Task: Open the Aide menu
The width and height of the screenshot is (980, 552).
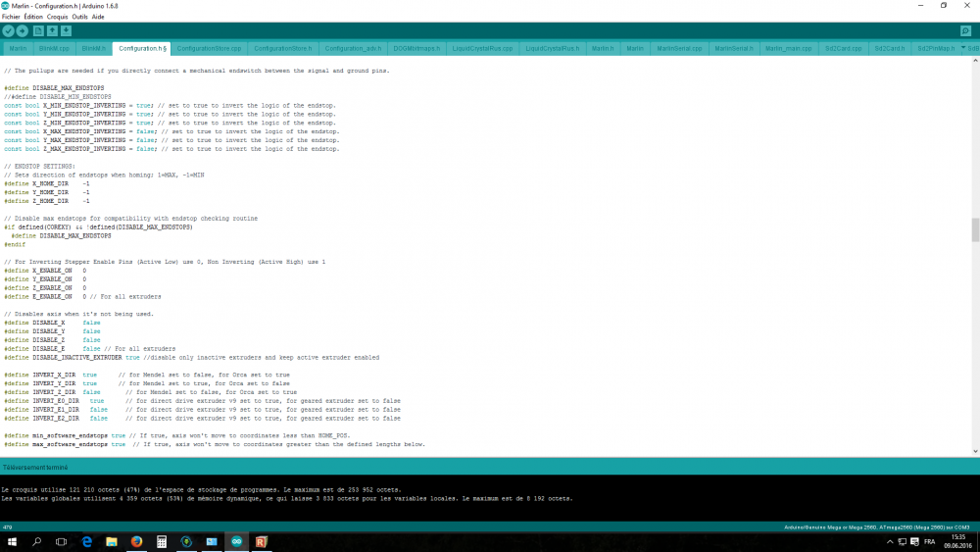Action: click(98, 17)
